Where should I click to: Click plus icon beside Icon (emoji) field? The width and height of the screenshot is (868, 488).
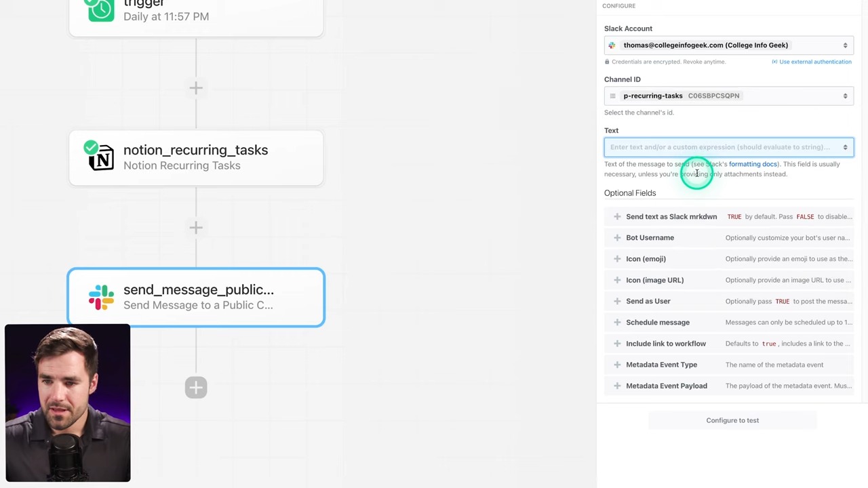617,259
